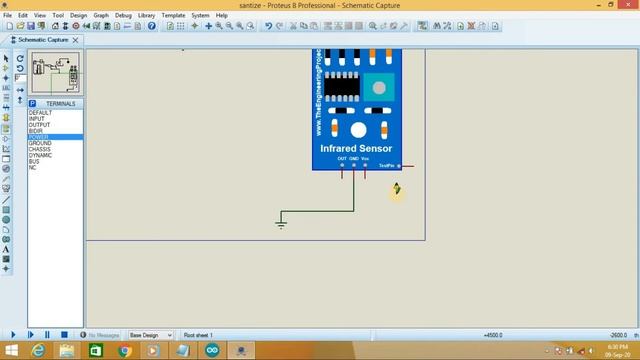Select BUS terminal in list
640x360 pixels.
point(56,162)
